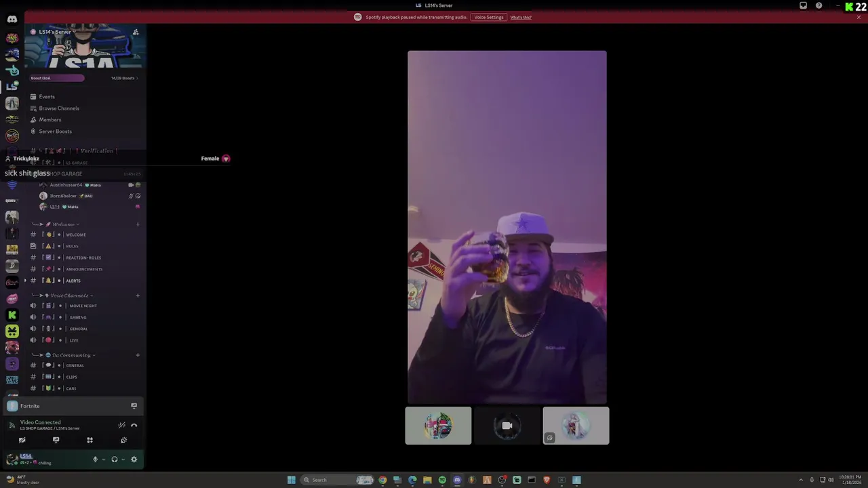This screenshot has height=488, width=868.
Task: Mute the microphone
Action: click(95, 459)
